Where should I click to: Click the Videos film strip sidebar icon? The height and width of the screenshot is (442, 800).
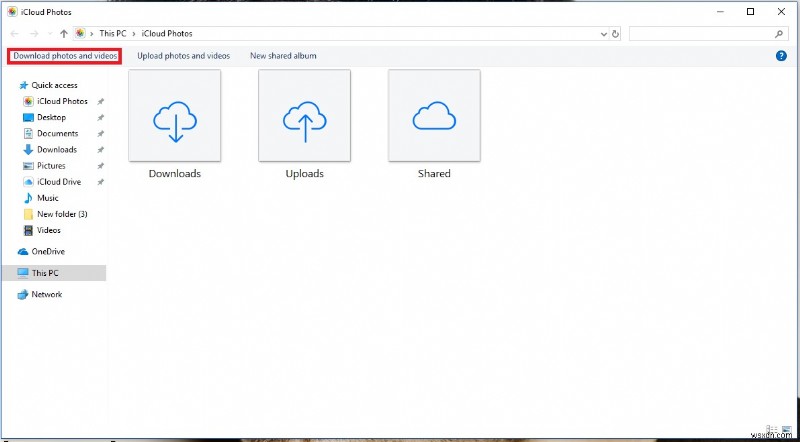click(x=29, y=230)
